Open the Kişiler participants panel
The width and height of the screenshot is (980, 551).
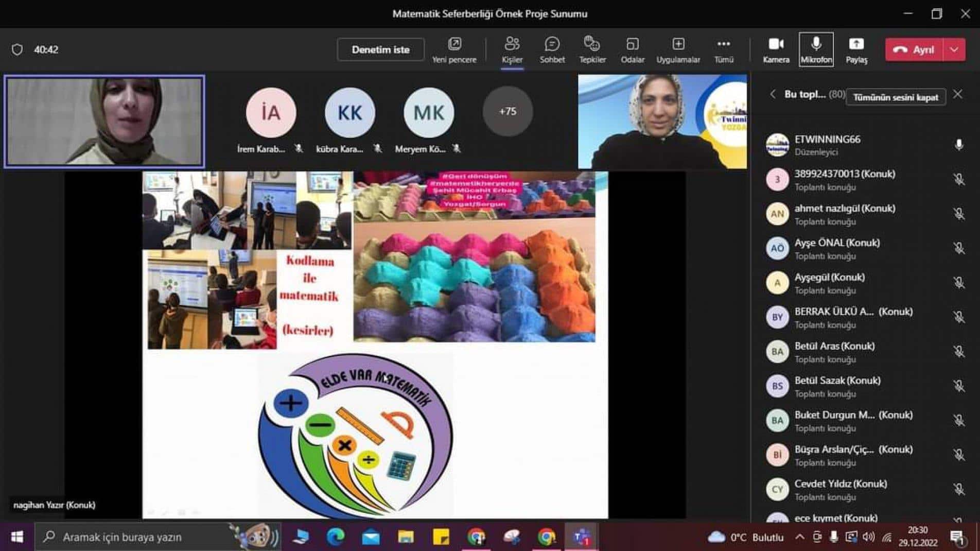(x=512, y=50)
